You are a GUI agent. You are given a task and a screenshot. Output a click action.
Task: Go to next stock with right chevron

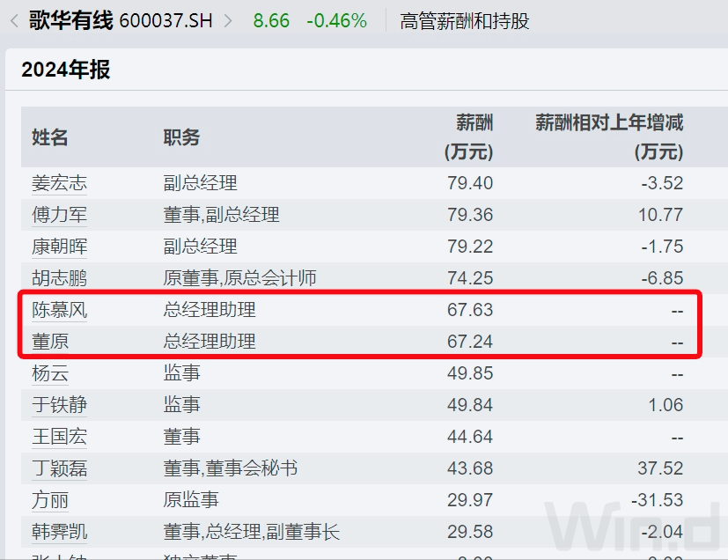[x=228, y=21]
